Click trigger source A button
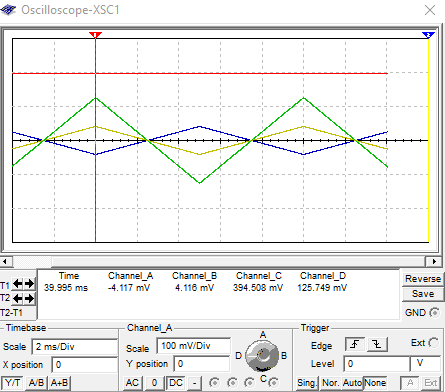This screenshot has height=392, width=445. (x=410, y=383)
